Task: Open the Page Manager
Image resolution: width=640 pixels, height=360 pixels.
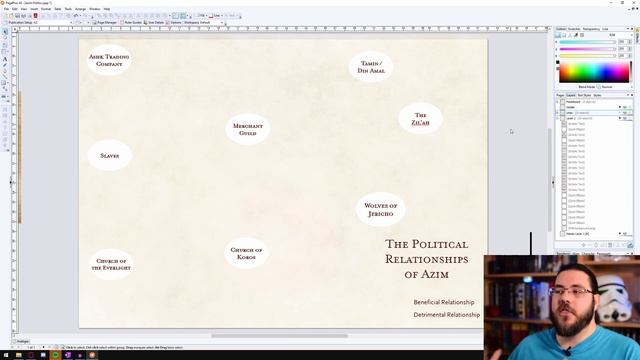Action: [x=105, y=22]
